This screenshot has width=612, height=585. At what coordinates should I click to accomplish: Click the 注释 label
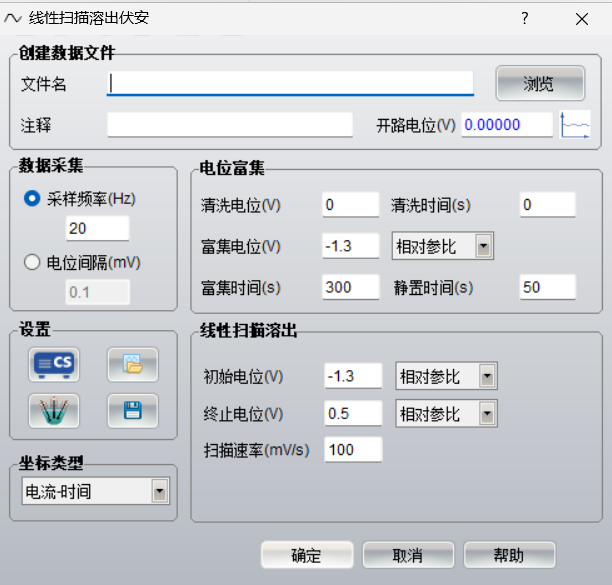tap(36, 125)
